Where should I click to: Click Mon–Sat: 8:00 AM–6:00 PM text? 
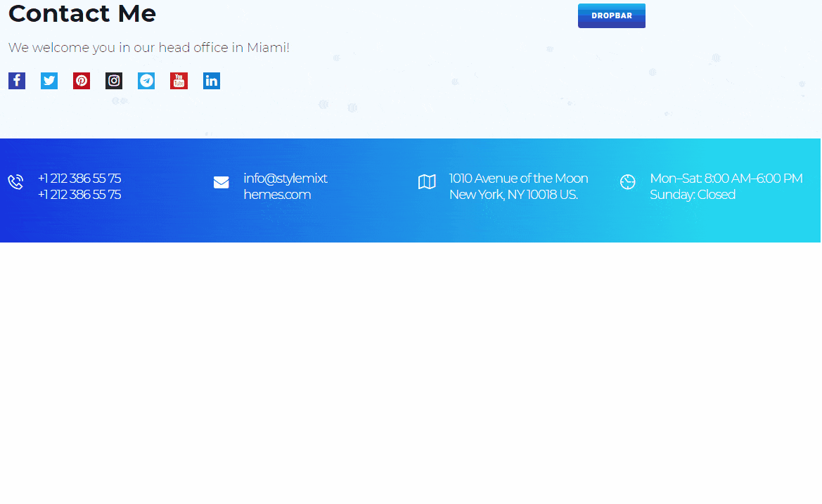(726, 179)
